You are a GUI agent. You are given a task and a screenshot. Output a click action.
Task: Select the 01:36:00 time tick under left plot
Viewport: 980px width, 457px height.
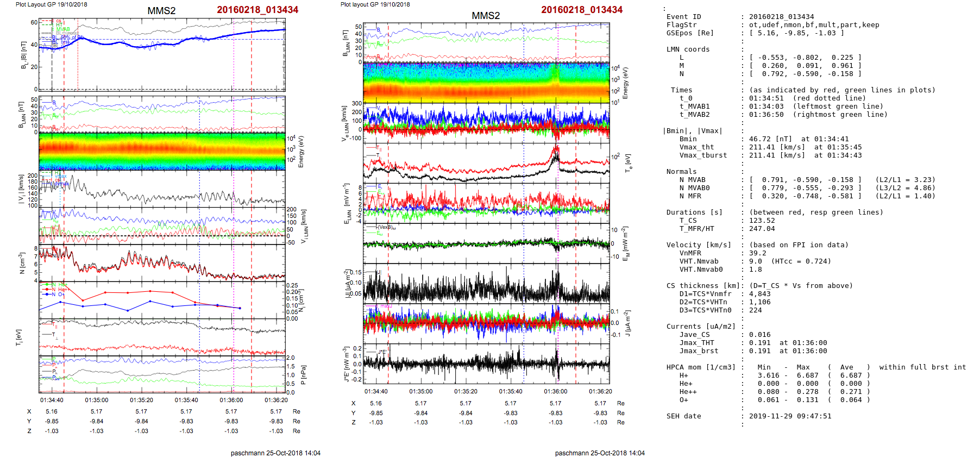(231, 400)
